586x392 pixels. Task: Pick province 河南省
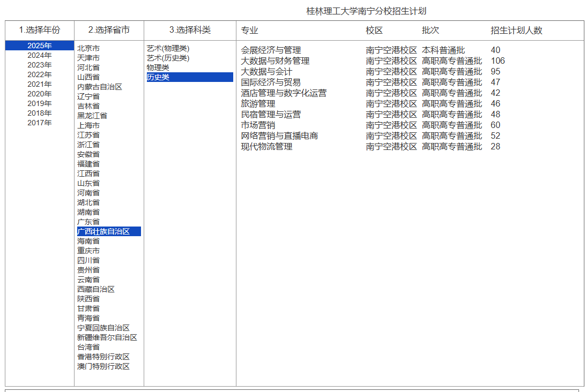88,193
